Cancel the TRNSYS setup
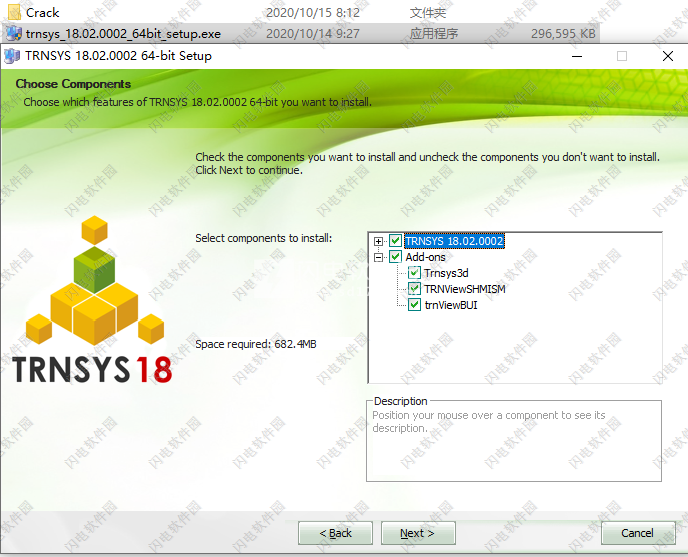Screen dimensions: 688x557 [x=638, y=533]
